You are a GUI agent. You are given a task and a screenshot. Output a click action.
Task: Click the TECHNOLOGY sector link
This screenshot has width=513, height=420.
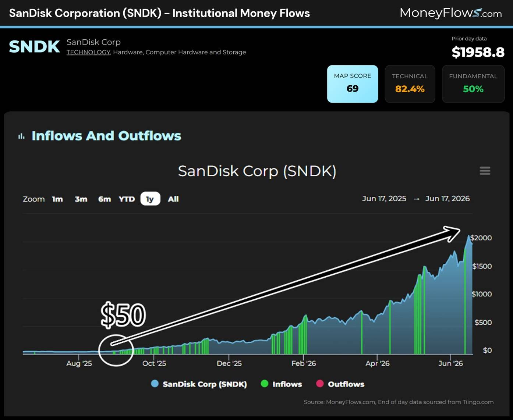[x=88, y=52]
